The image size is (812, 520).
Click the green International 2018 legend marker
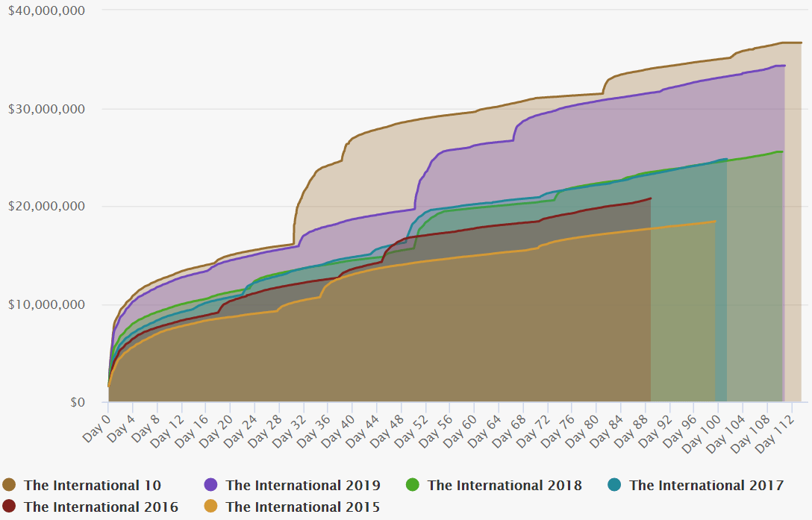tap(413, 485)
